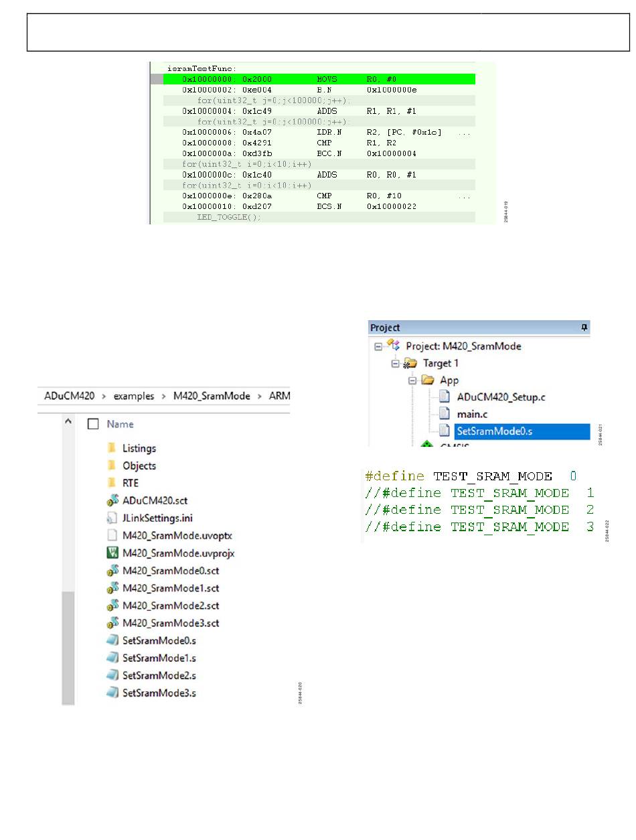Open the chevron after ADuCM420 in the path
The image size is (636, 840).
[x=102, y=396]
